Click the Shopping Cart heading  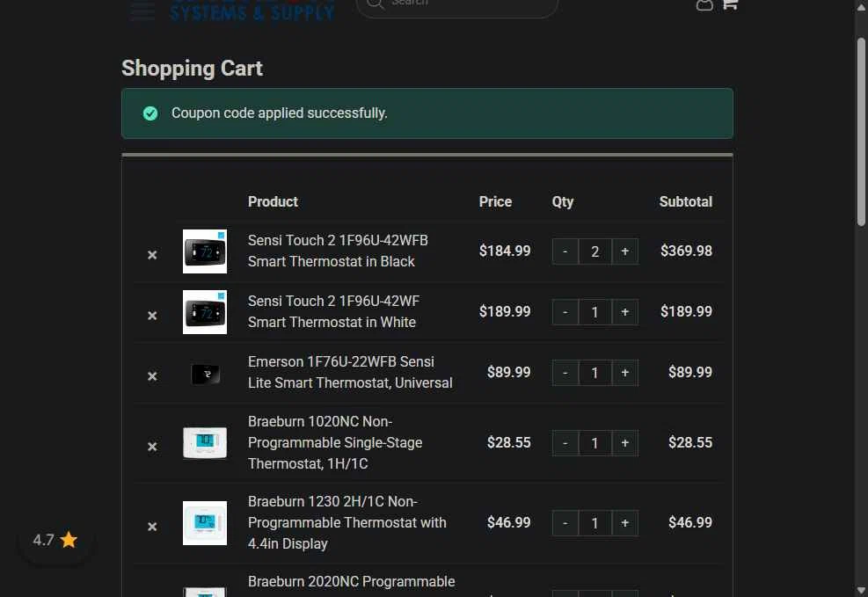coord(192,69)
